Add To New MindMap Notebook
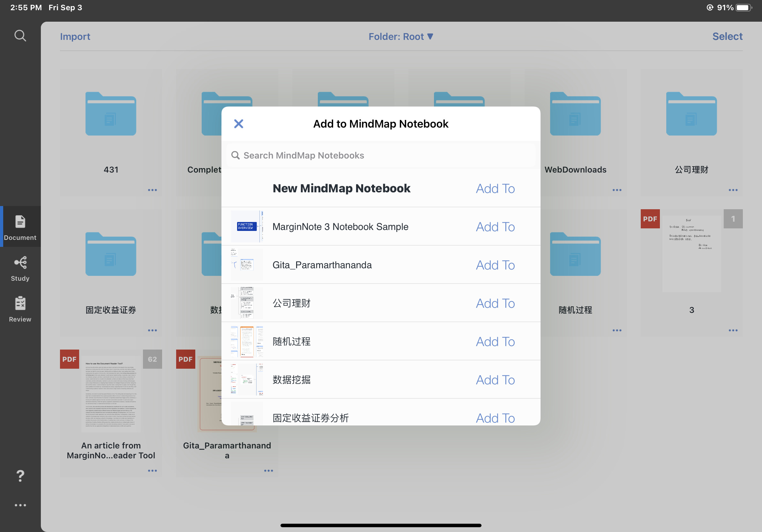 495,188
